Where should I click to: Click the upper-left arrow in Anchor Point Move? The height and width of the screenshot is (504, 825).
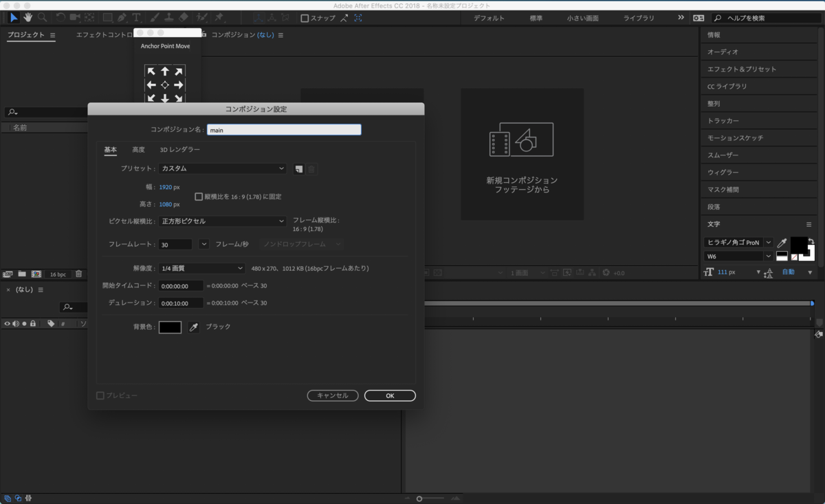click(151, 72)
